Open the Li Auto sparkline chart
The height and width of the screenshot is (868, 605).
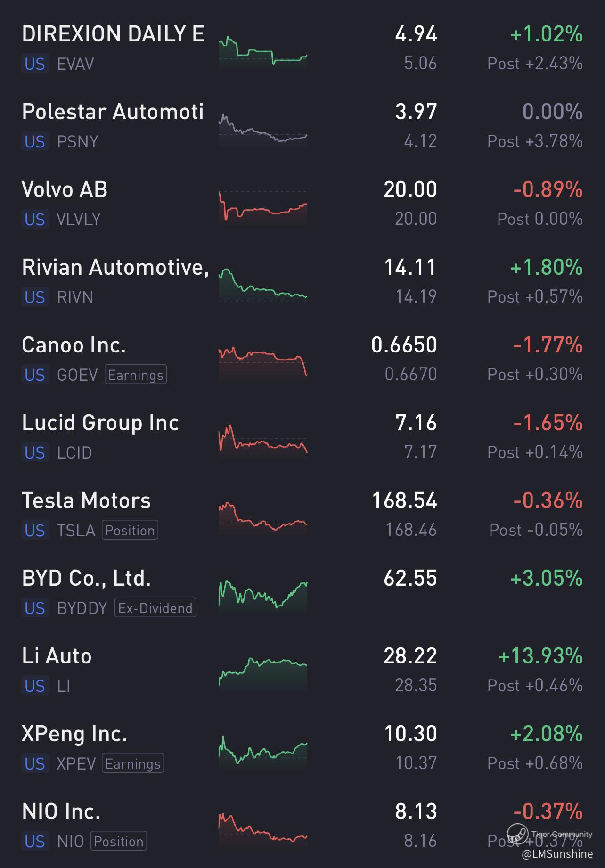pyautogui.click(x=262, y=671)
